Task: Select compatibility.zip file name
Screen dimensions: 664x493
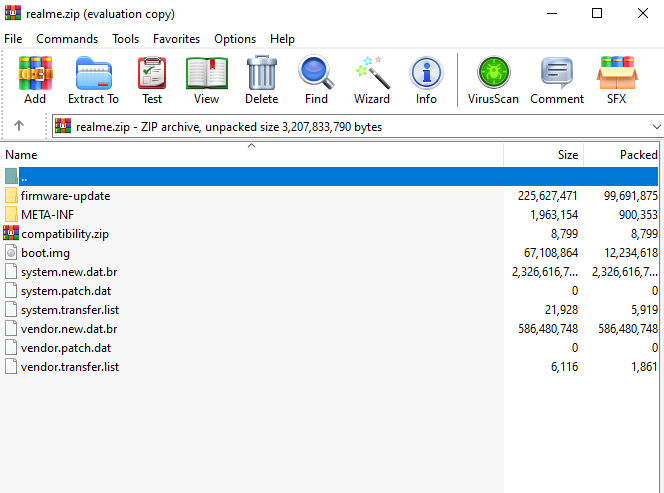Action: point(65,233)
